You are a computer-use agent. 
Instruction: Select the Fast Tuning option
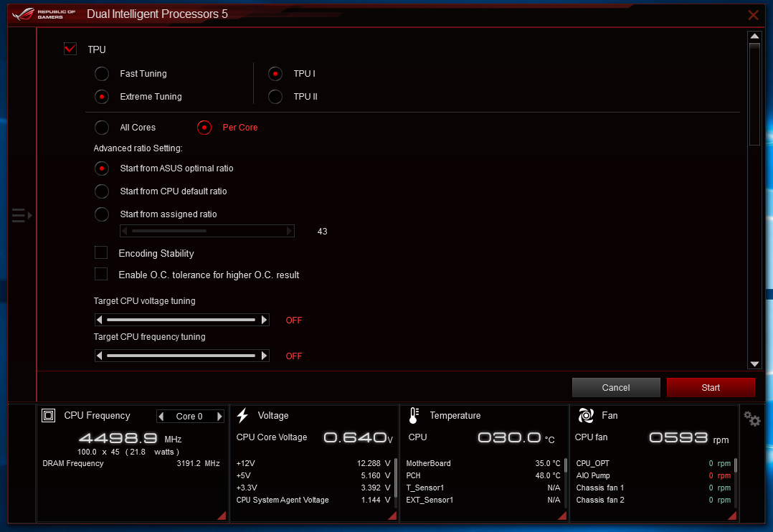pyautogui.click(x=102, y=74)
